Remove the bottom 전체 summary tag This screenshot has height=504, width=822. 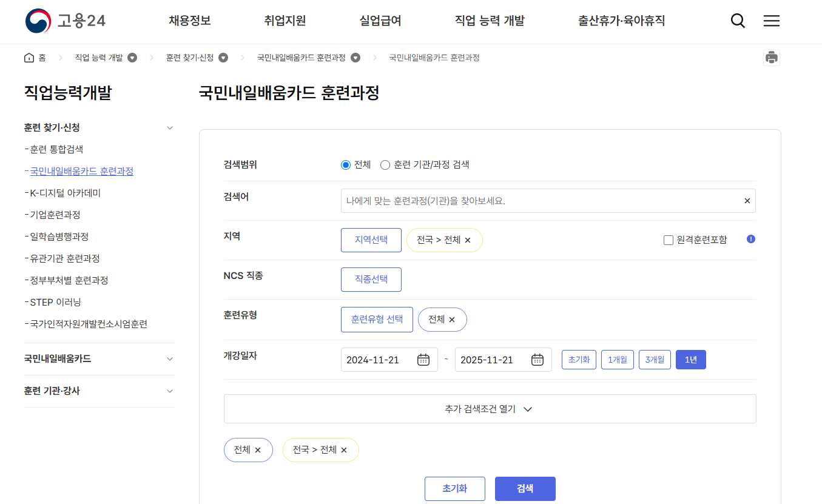(258, 450)
